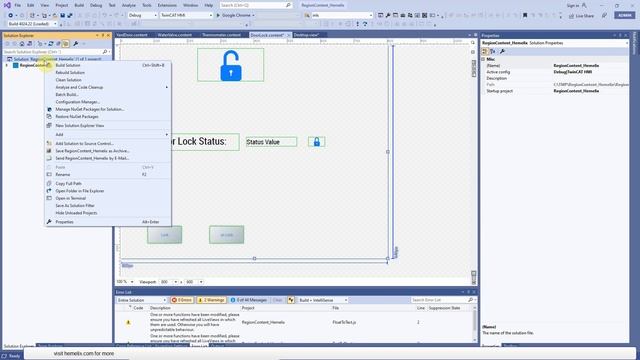Screen dimensions: 640x360
Task: Click Categorized view icon in Properties panel
Action: [485, 51]
